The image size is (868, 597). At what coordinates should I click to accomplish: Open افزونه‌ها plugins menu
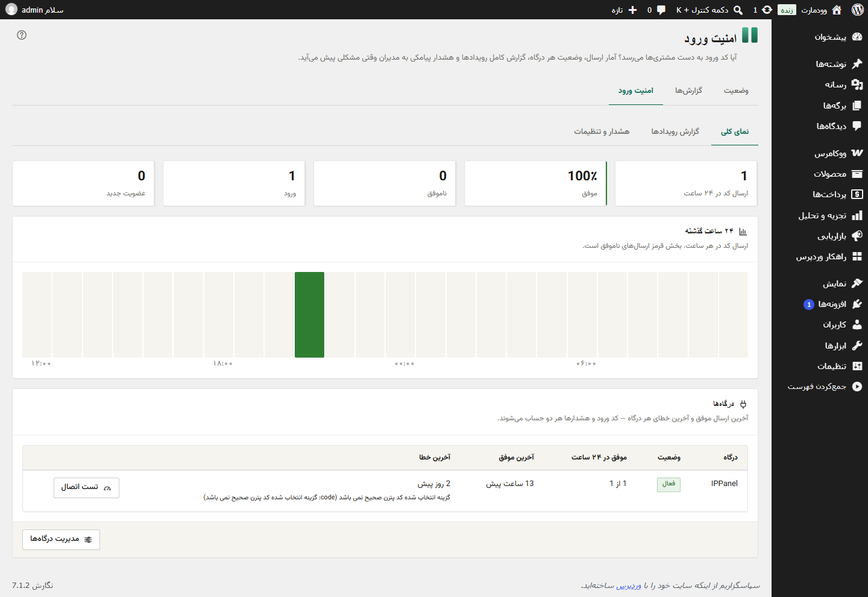820,304
